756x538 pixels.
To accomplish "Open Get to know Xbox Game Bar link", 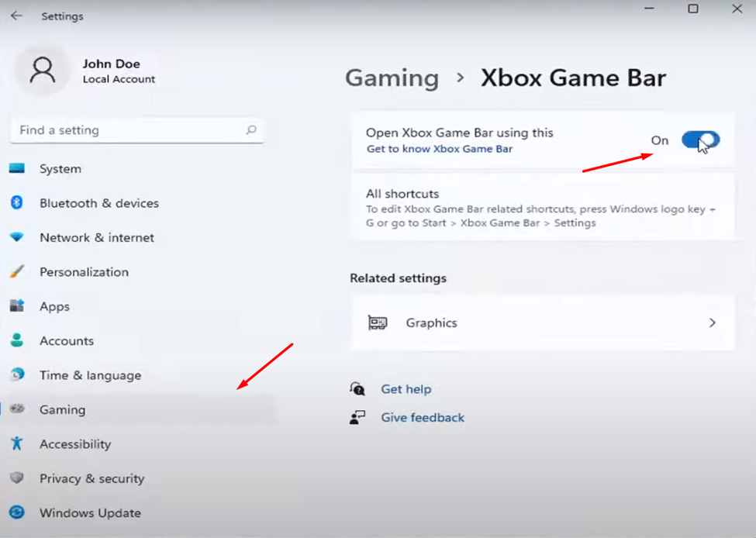I will tap(439, 149).
